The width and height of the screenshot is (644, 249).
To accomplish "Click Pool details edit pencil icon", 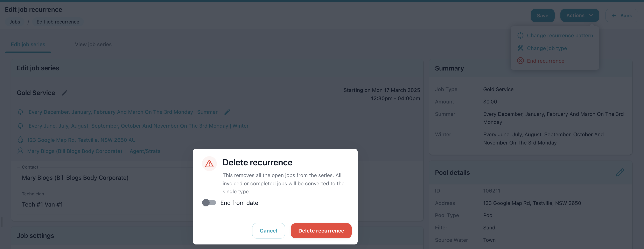I will [620, 172].
